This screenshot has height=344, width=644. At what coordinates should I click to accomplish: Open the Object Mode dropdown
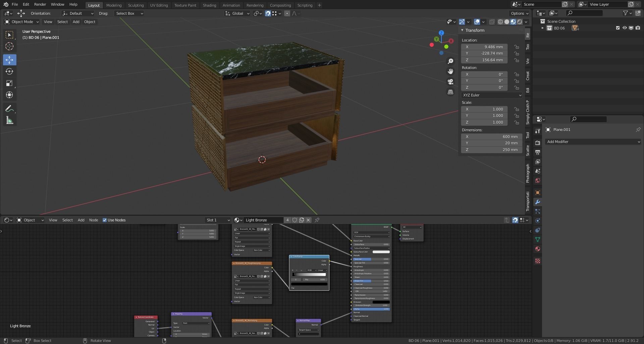[x=22, y=22]
